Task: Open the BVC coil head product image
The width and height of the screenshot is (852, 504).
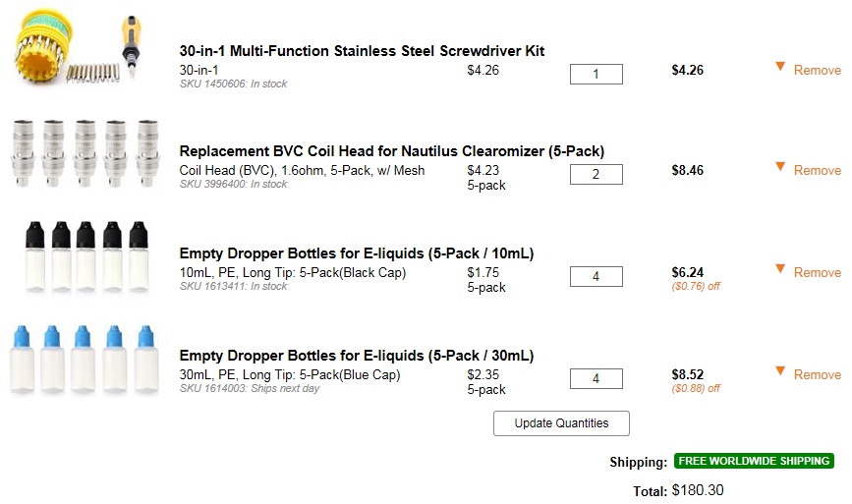Action: click(x=85, y=153)
